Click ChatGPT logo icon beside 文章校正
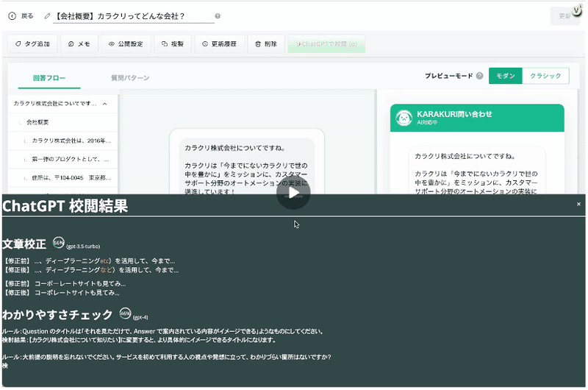The width and height of the screenshot is (588, 390). click(x=59, y=243)
